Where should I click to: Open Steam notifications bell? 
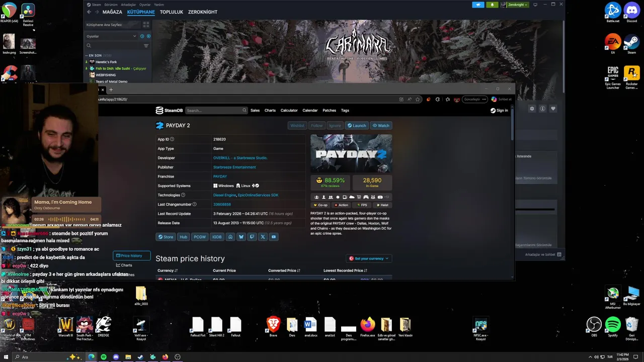pyautogui.click(x=492, y=5)
